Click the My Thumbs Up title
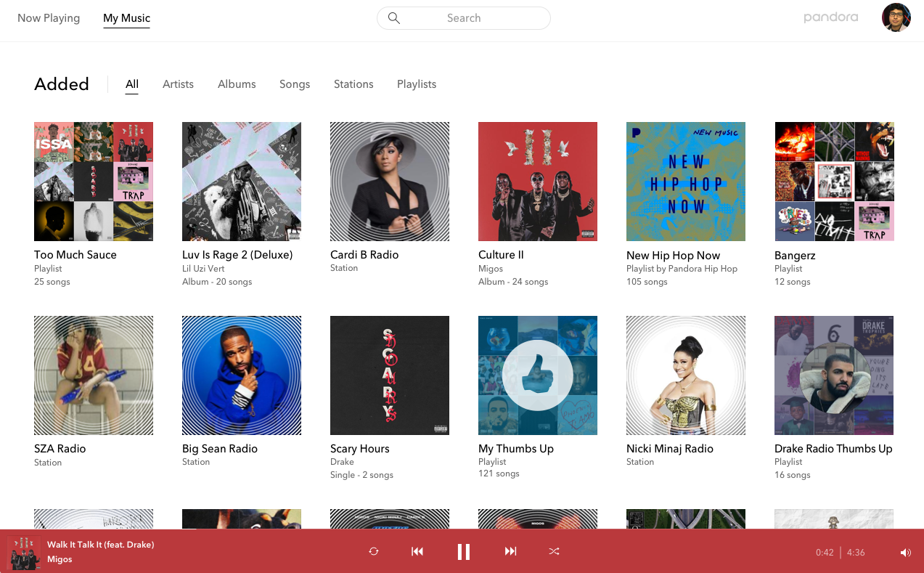Screen dimensions: 924x573 point(516,449)
